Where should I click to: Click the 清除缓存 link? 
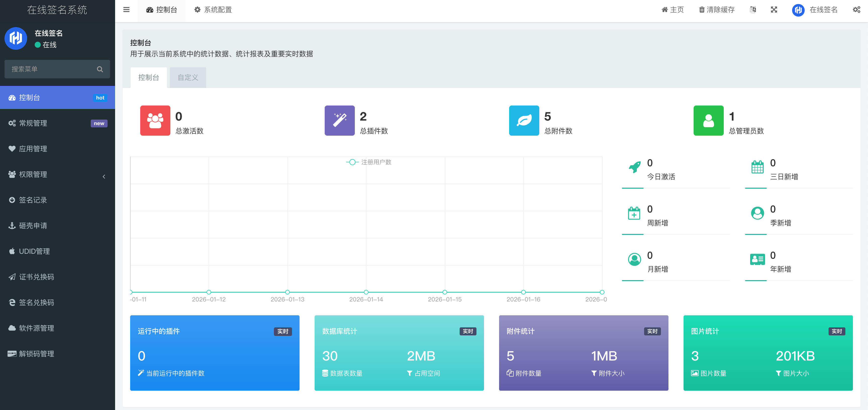(717, 10)
